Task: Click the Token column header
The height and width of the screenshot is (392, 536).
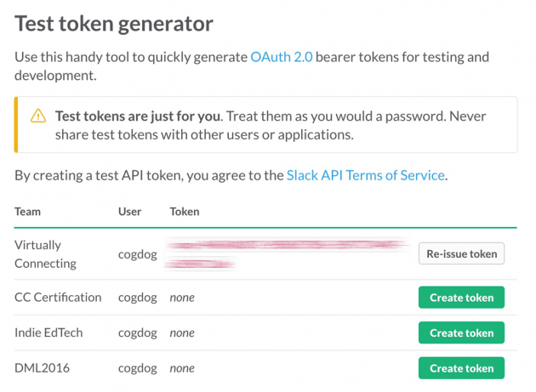Action: pos(185,212)
